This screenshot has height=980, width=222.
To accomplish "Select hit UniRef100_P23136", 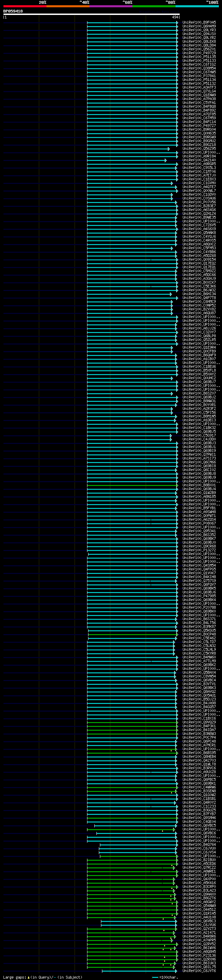I will coord(199,955).
